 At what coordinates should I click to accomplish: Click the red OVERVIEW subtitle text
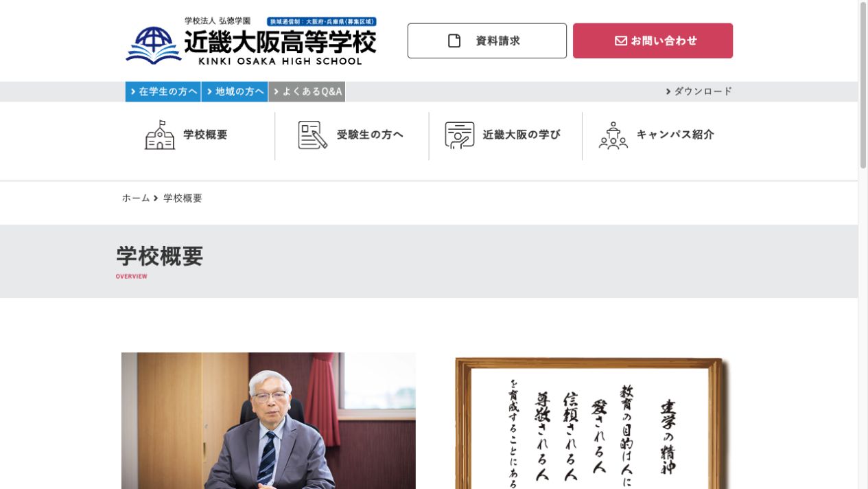(132, 277)
